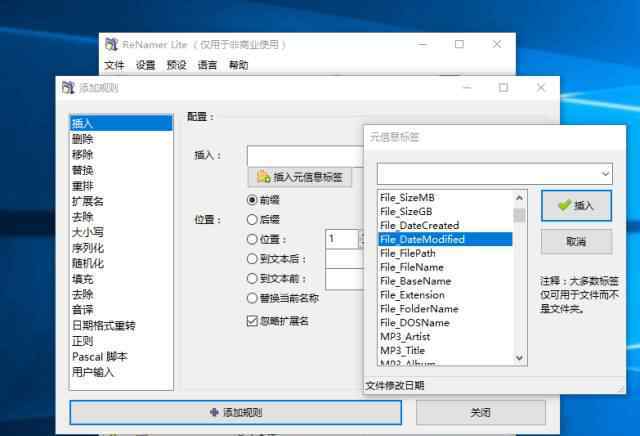The width and height of the screenshot is (640, 436).
Task: Click the position number field showing 1
Action: point(342,239)
